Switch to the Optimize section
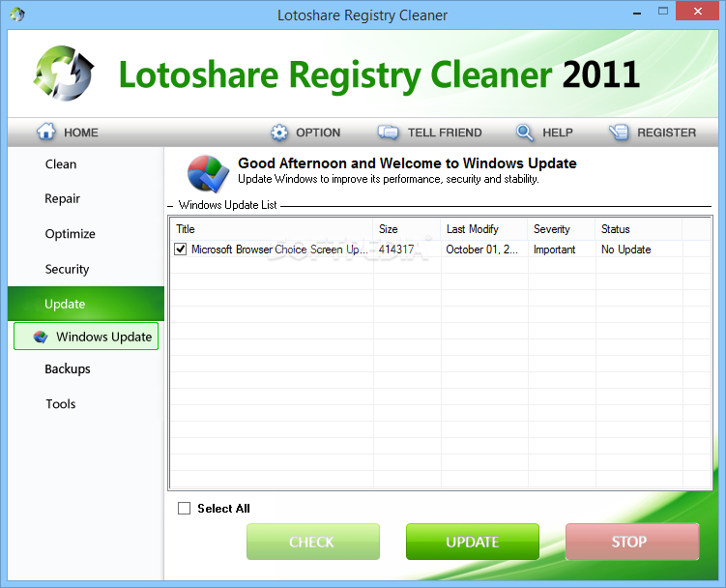Viewport: 726px width, 588px height. tap(70, 234)
